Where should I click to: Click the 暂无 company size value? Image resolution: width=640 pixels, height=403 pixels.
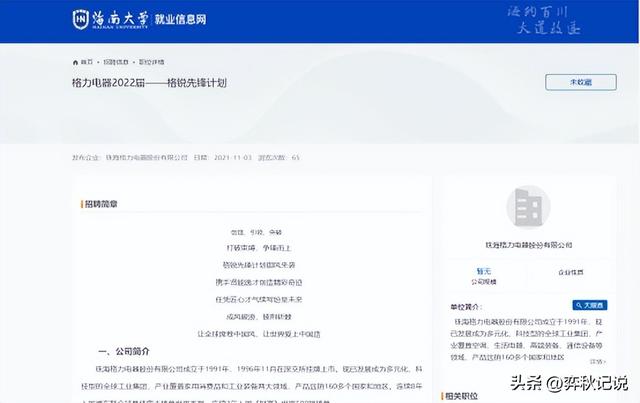484,271
